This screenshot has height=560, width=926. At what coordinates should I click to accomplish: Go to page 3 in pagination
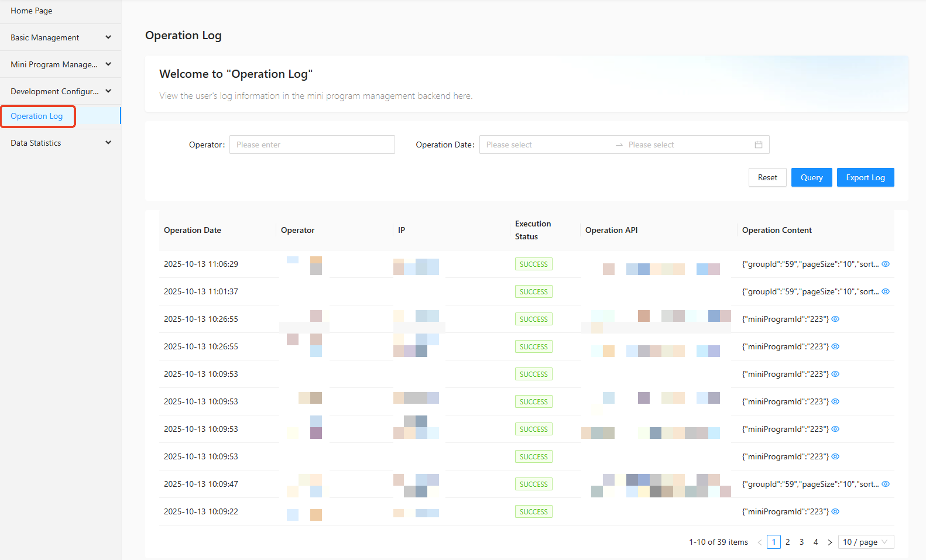[802, 542]
